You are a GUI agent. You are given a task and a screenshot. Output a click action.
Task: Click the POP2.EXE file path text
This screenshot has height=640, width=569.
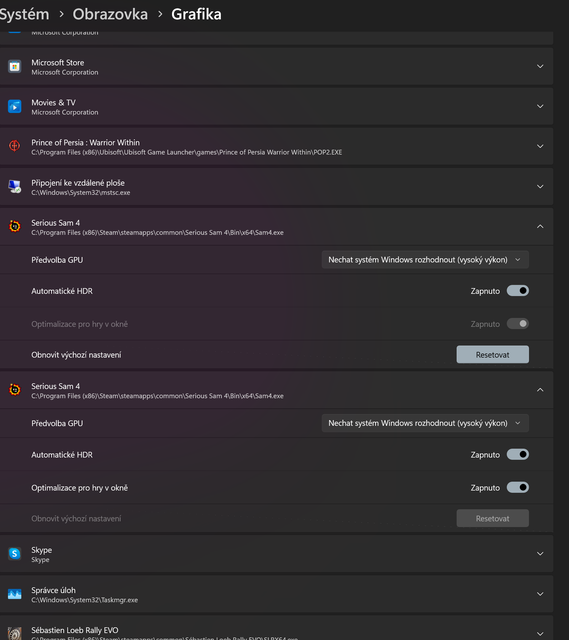[187, 152]
